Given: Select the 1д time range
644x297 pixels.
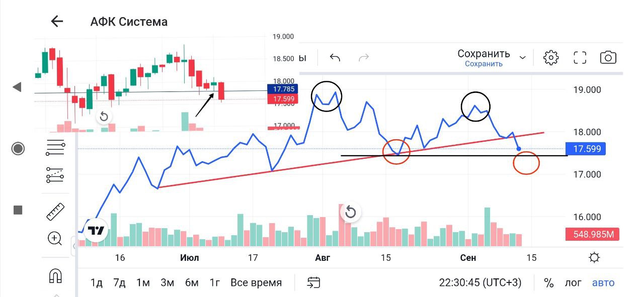Looking at the screenshot, I should click(x=96, y=282).
